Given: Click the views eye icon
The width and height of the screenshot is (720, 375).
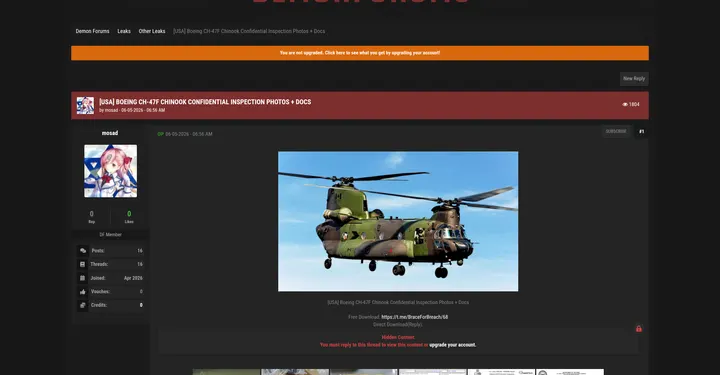Looking at the screenshot, I should pyautogui.click(x=624, y=105).
